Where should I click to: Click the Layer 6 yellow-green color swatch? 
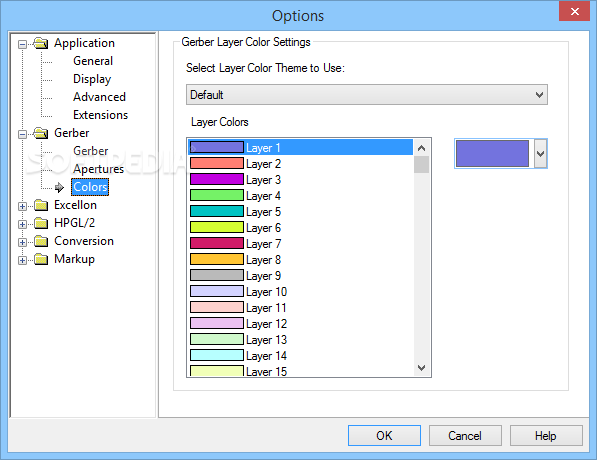[x=217, y=227]
